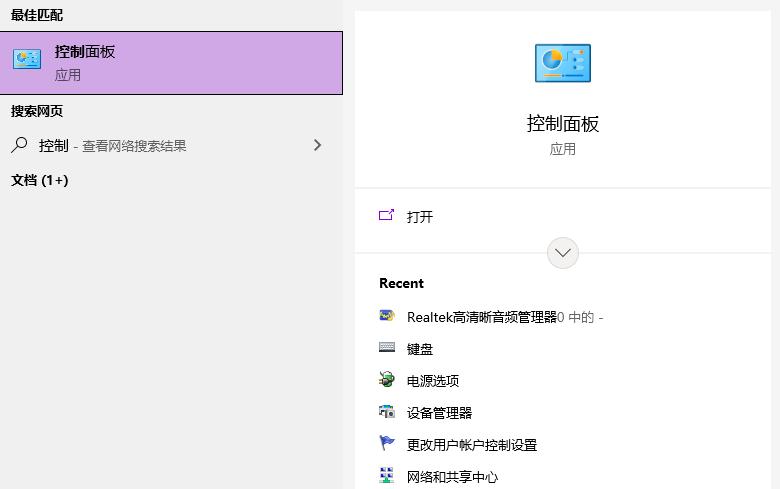Open 键盘 recent item
Screen dimensions: 780x489
coord(419,349)
